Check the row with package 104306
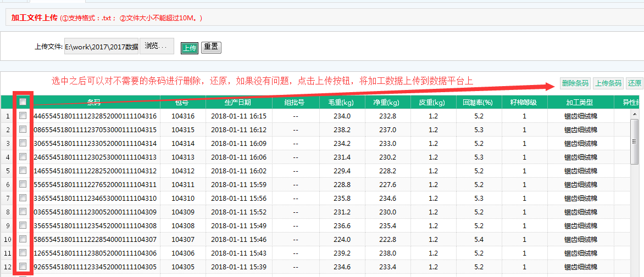The height and width of the screenshot is (277, 644). pyautogui.click(x=23, y=253)
